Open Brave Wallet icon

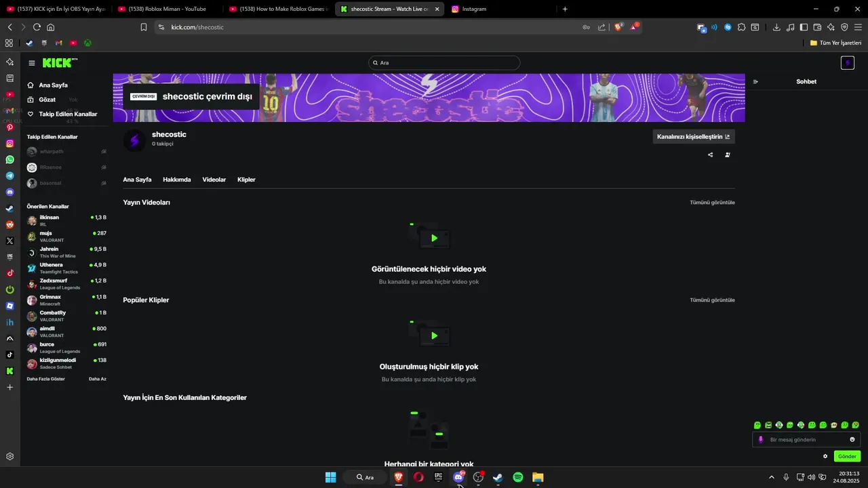tap(817, 27)
